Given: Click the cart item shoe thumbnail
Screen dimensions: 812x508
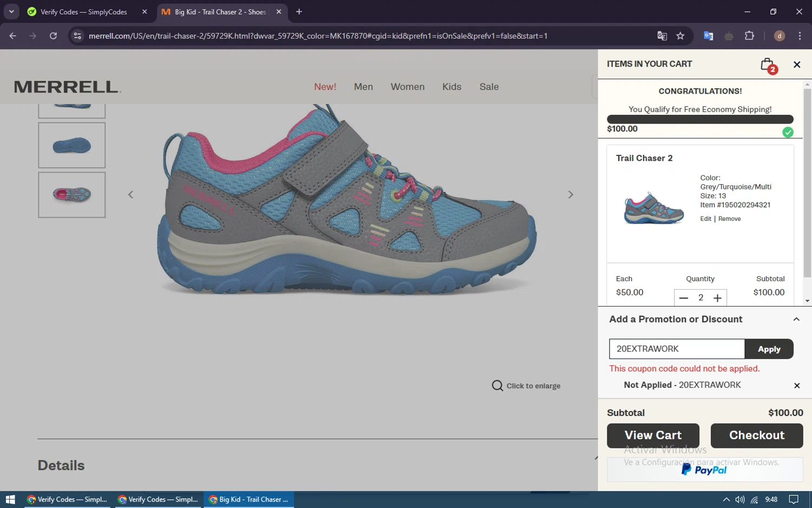Looking at the screenshot, I should pos(654,208).
